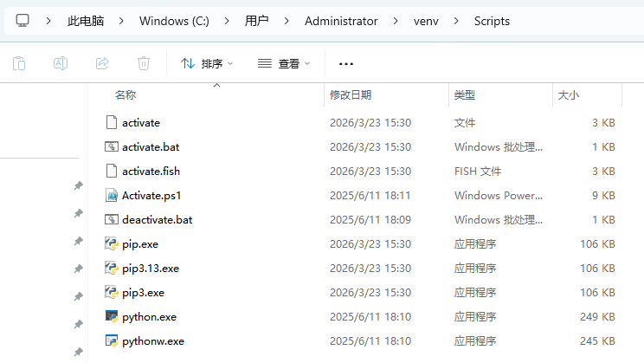
Task: Sort by the 名称 column header
Action: pyautogui.click(x=126, y=94)
